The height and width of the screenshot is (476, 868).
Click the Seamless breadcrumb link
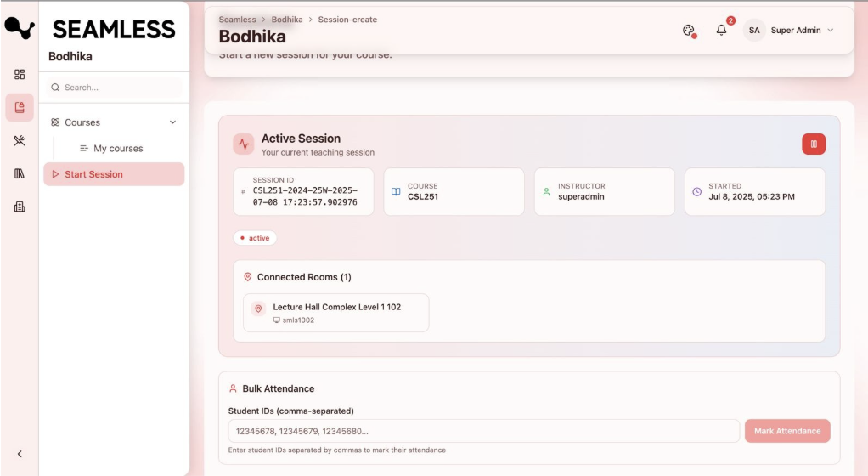coord(237,20)
